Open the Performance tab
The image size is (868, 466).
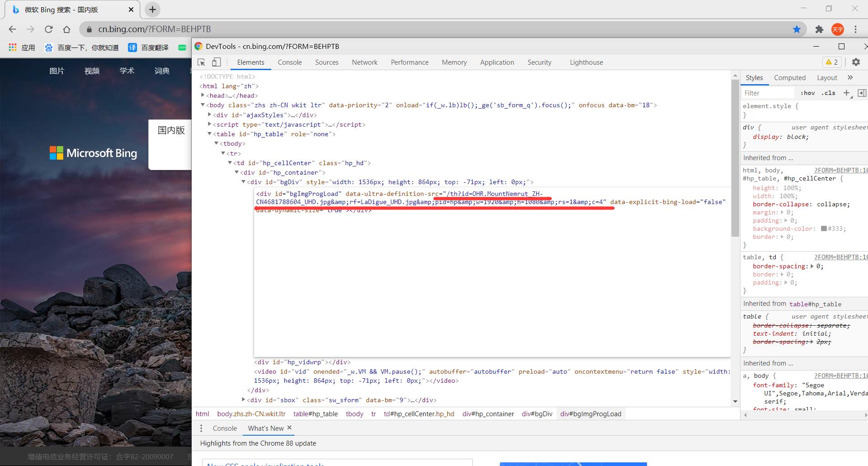tap(410, 62)
